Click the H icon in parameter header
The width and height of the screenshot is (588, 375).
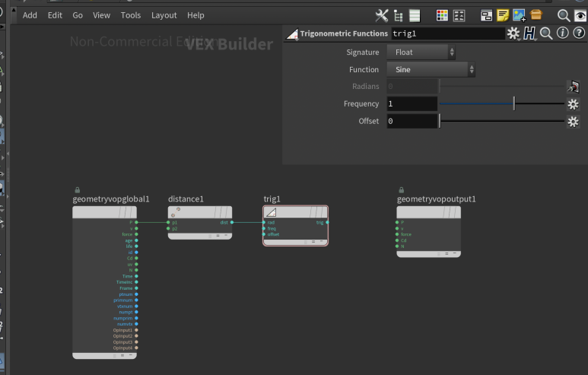(x=529, y=33)
